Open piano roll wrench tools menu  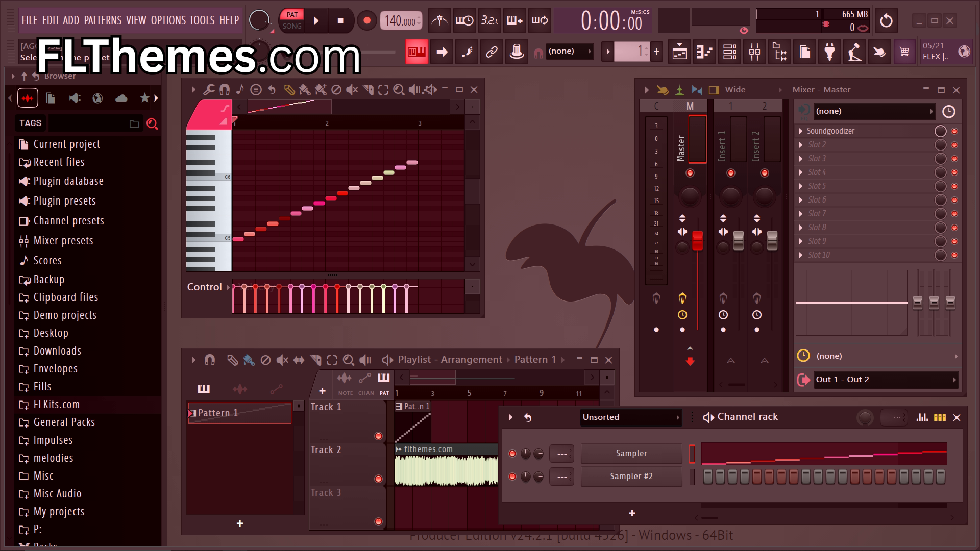tap(209, 90)
